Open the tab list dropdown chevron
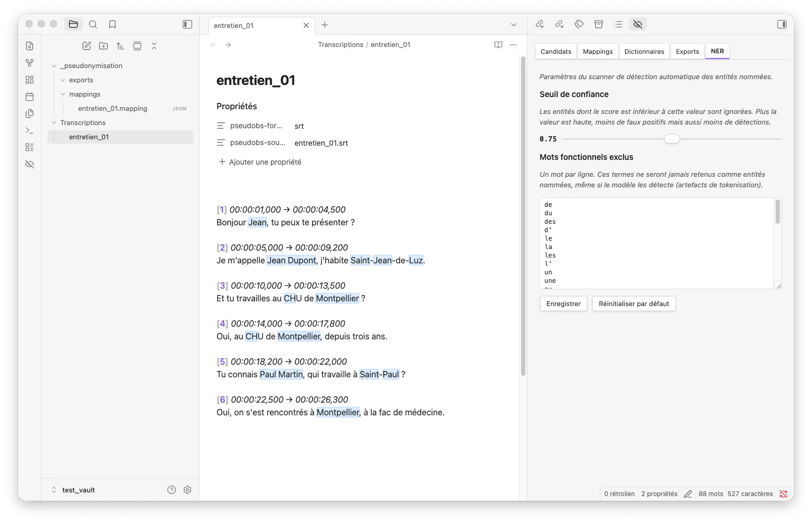This screenshot has width=812, height=523. click(x=514, y=25)
